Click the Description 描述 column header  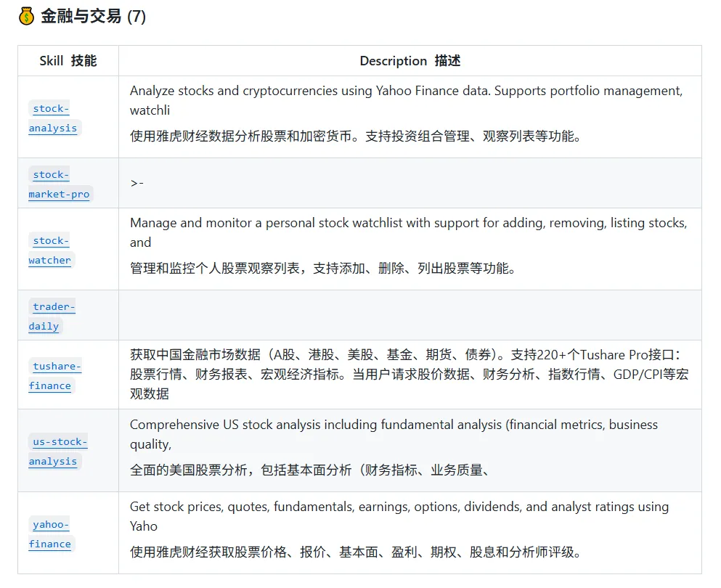coord(410,61)
